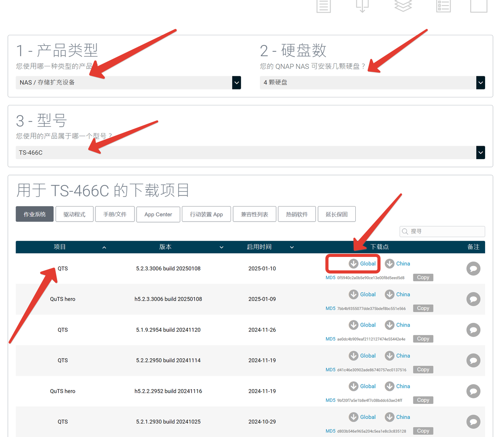Click date 2024-11-26
This screenshot has width=504, height=437.
pos(262,330)
